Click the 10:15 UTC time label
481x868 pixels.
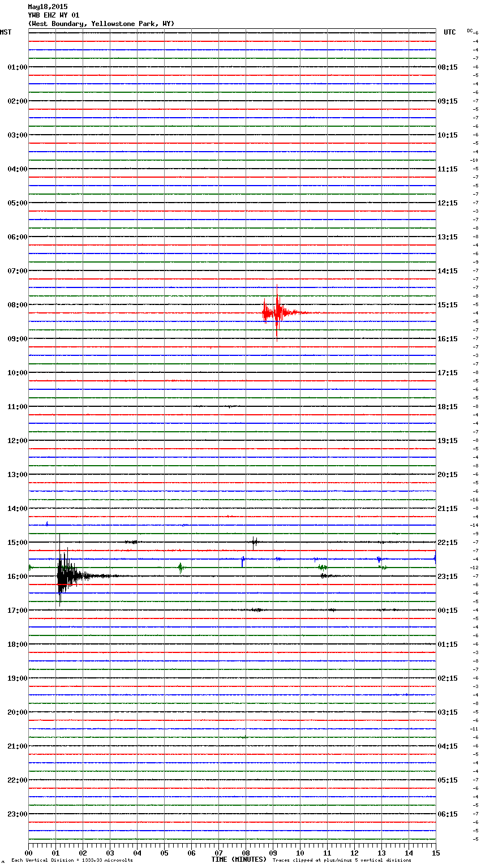tap(448, 135)
